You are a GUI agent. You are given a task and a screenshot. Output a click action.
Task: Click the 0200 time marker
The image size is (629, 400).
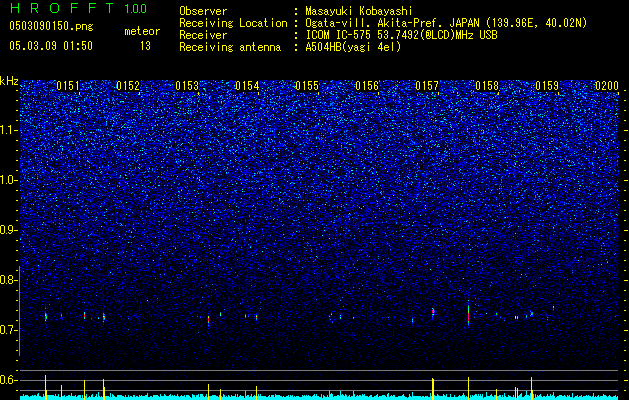607,86
